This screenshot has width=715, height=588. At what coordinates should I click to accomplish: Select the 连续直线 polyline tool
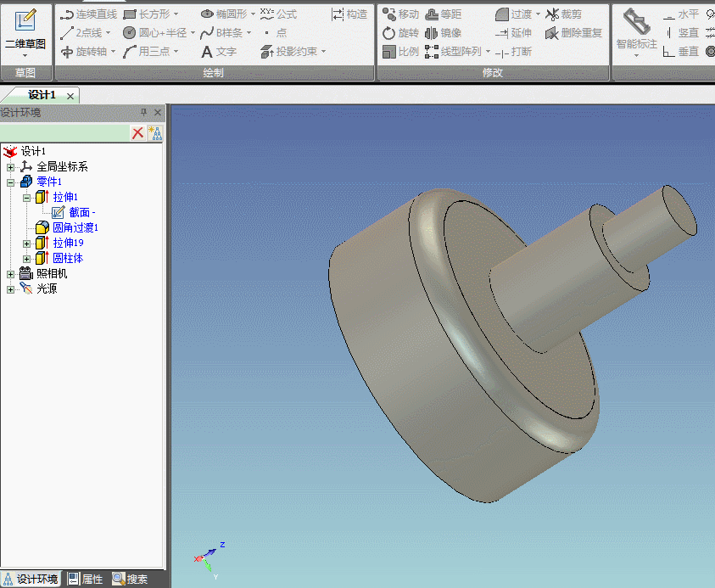tap(88, 14)
